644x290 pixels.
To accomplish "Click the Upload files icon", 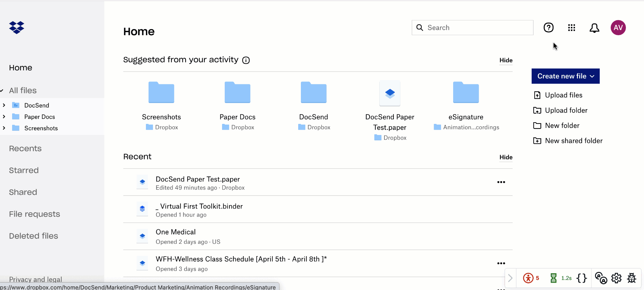I will click(537, 95).
